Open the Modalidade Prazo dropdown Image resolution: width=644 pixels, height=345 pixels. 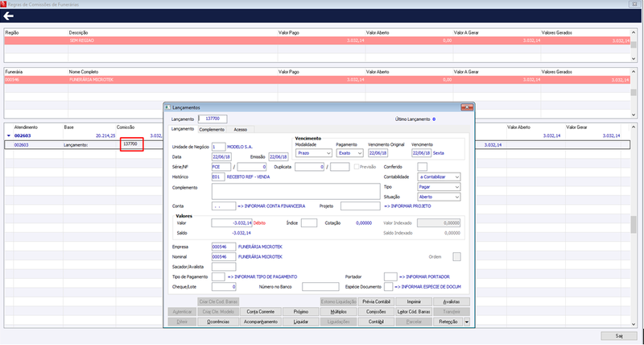[314, 153]
